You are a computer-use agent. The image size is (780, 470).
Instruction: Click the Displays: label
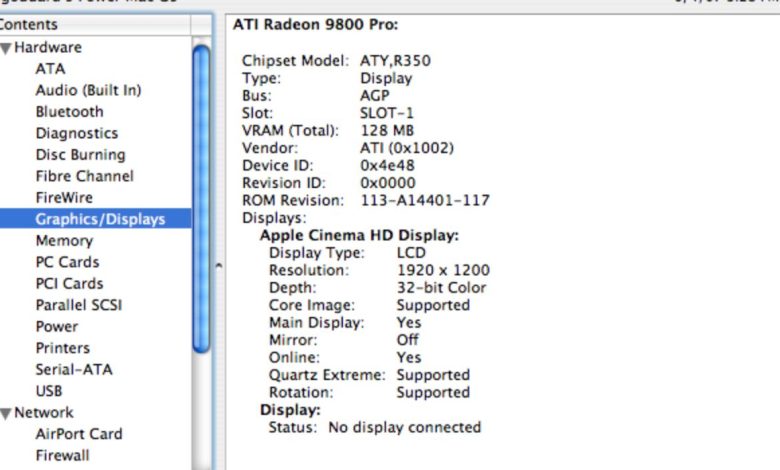pos(274,218)
